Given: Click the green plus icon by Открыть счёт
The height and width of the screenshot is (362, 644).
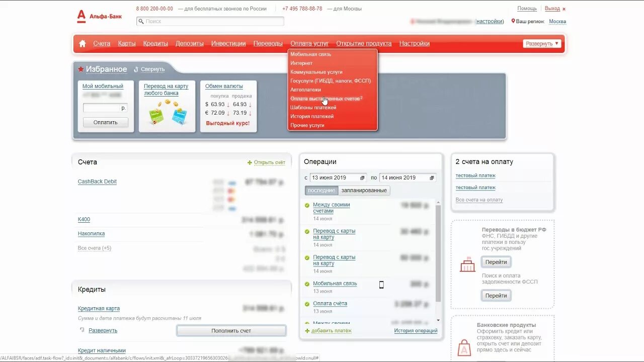Looking at the screenshot, I should tap(250, 162).
